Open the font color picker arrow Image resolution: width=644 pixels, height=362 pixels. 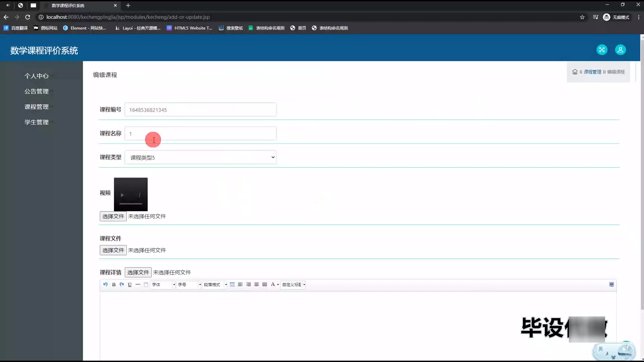[x=278, y=285]
